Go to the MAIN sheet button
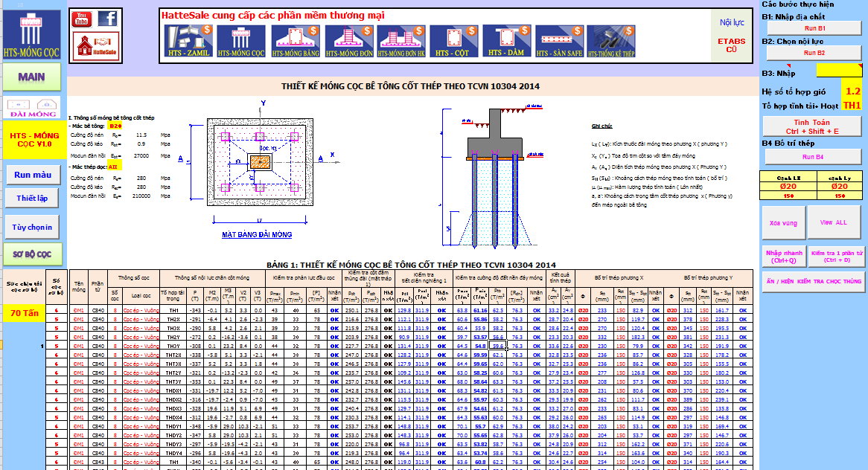Image resolution: width=868 pixels, height=470 pixels. (31, 77)
